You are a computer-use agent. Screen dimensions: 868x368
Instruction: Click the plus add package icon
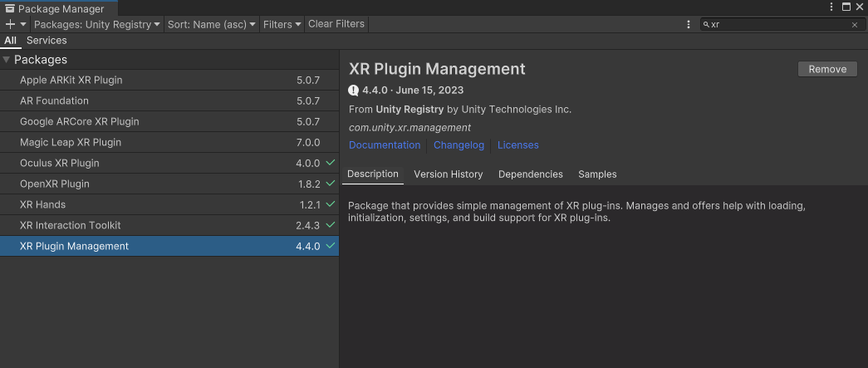(x=10, y=24)
